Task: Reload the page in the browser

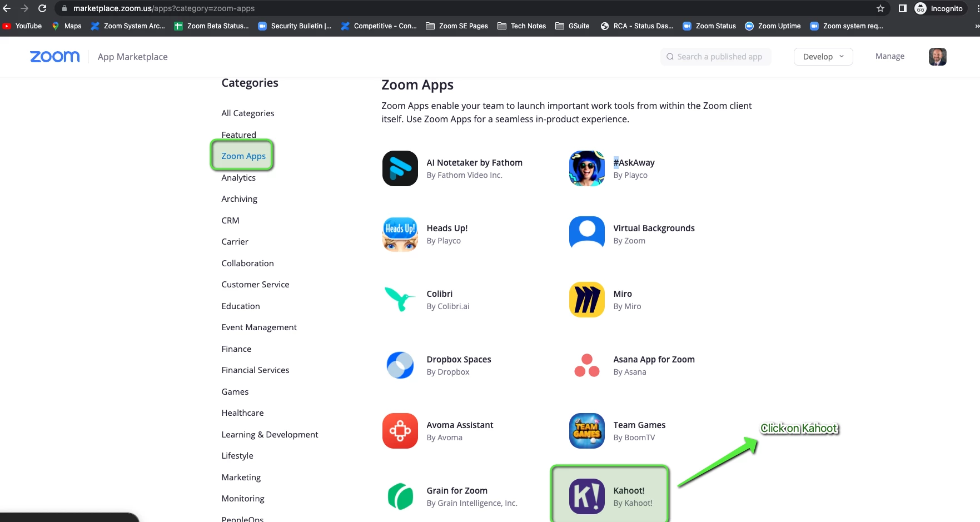Action: [x=42, y=8]
